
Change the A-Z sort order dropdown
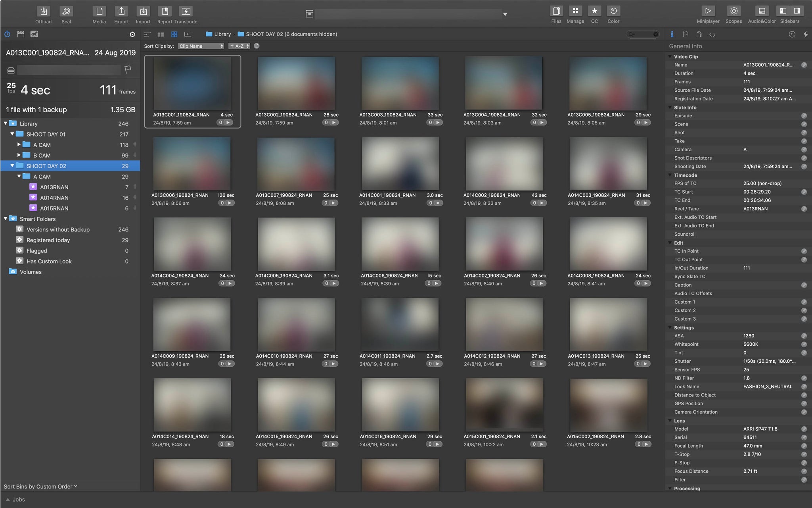pyautogui.click(x=239, y=46)
